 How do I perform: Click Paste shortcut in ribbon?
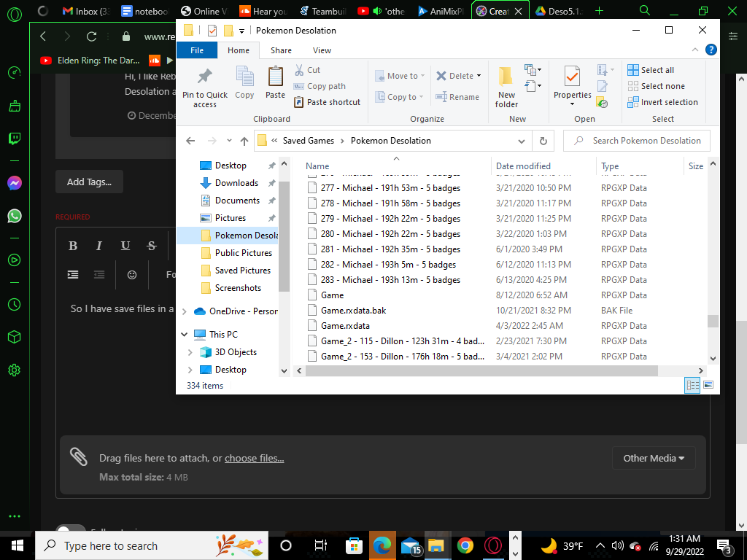(328, 102)
